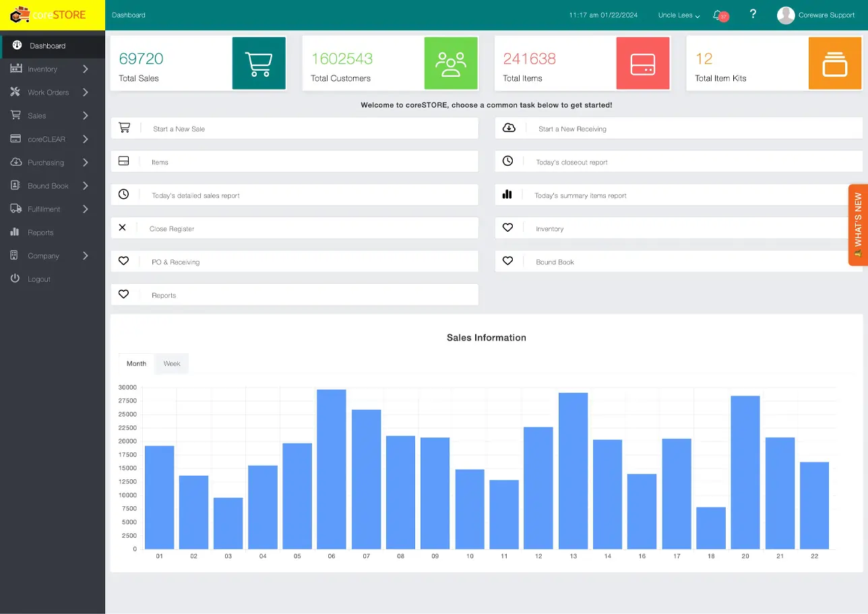Click the bar for day 18

[711, 528]
